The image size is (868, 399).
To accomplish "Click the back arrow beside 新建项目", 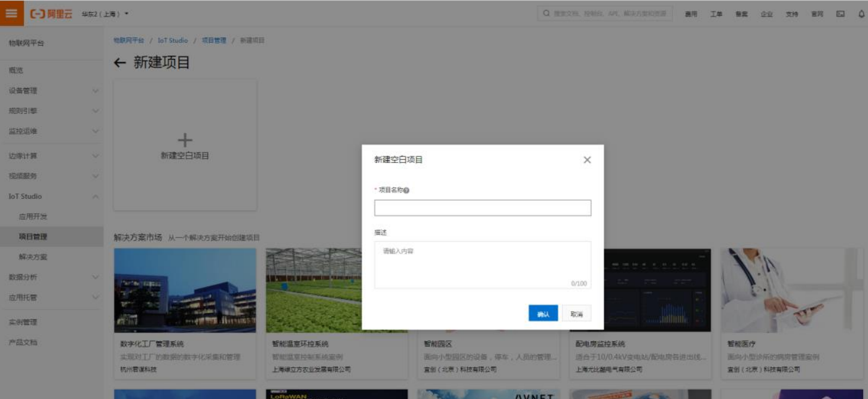I will click(x=120, y=63).
